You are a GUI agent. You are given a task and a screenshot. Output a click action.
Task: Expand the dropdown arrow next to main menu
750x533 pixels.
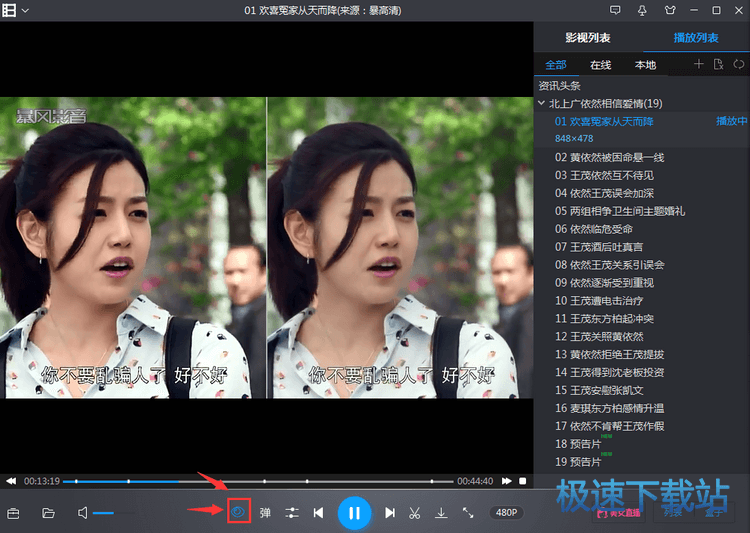25,11
